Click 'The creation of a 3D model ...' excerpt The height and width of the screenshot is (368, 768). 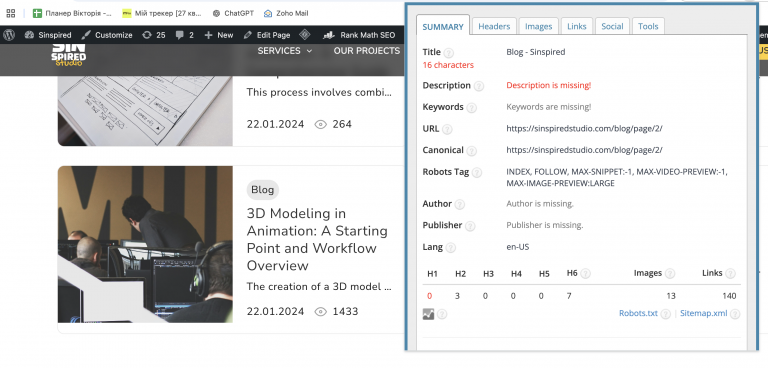pos(319,287)
